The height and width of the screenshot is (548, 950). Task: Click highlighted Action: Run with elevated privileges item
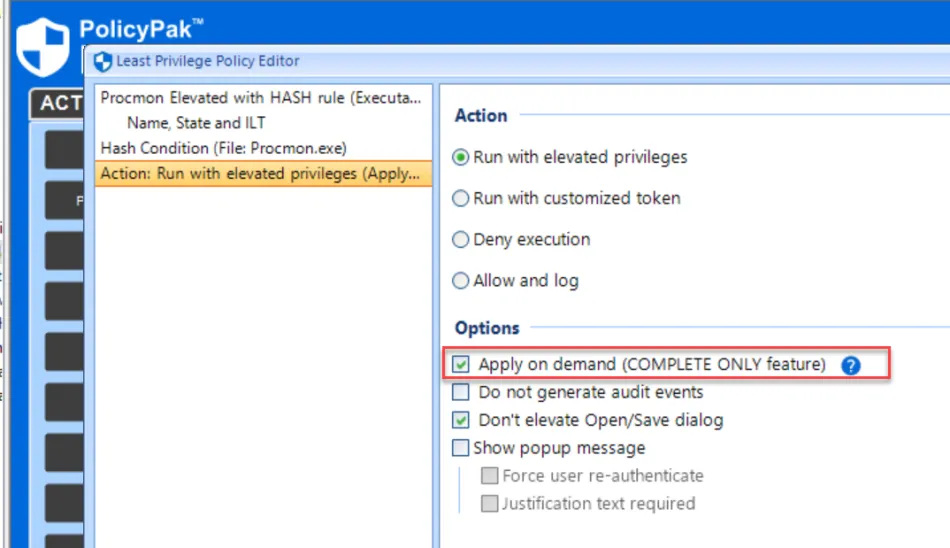[x=264, y=173]
